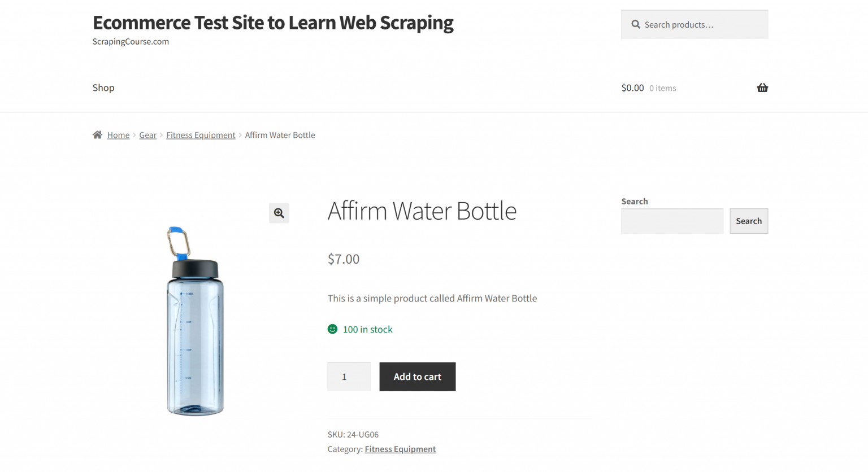Click the search magnifier in the products search bar
868x472 pixels.
point(635,24)
